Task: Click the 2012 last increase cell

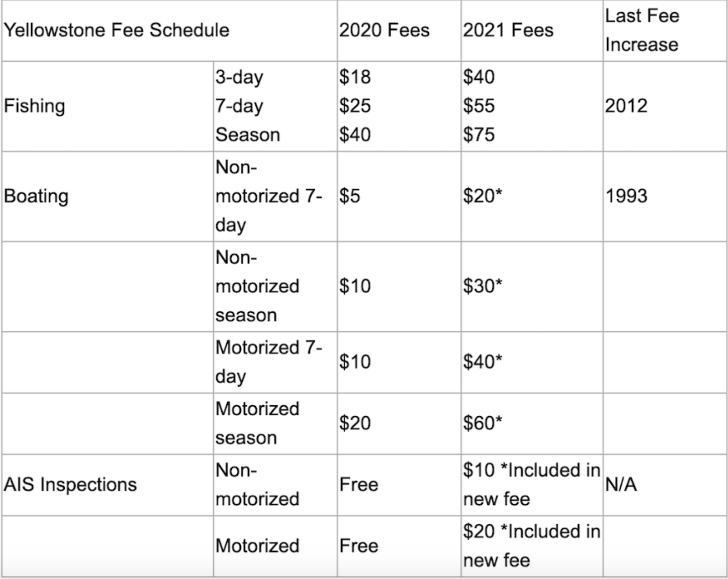Action: point(626,106)
